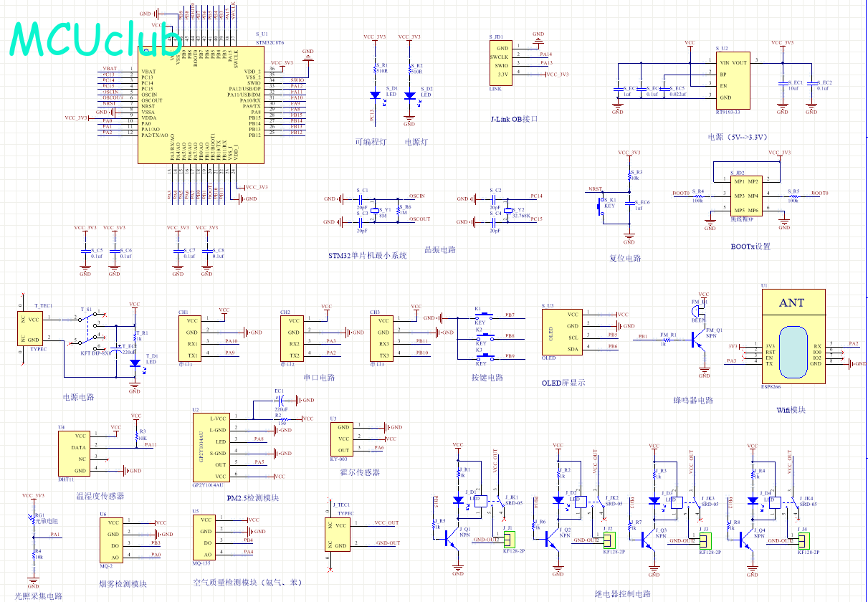Click the '烟雾检测模块' title text
This screenshot has width=868, height=602.
(123, 584)
